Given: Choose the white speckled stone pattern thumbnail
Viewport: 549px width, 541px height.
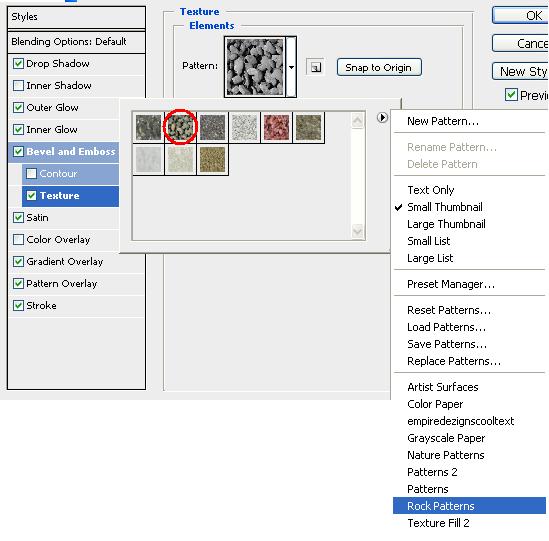Looking at the screenshot, I should click(244, 128).
